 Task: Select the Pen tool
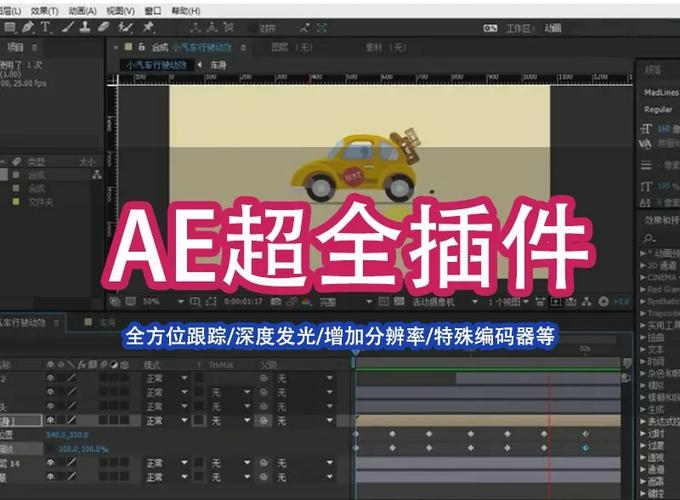27,27
